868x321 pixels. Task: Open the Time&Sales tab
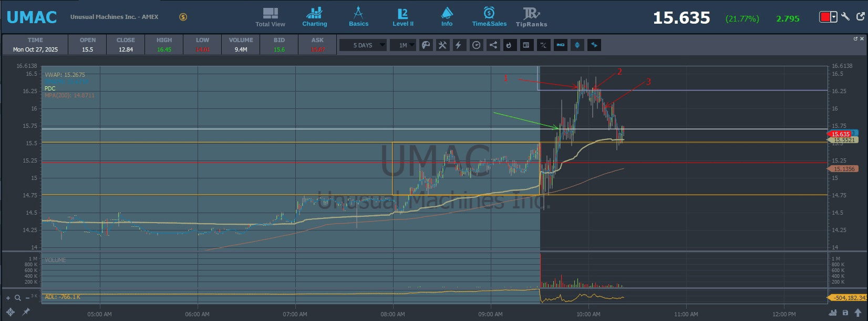[489, 17]
